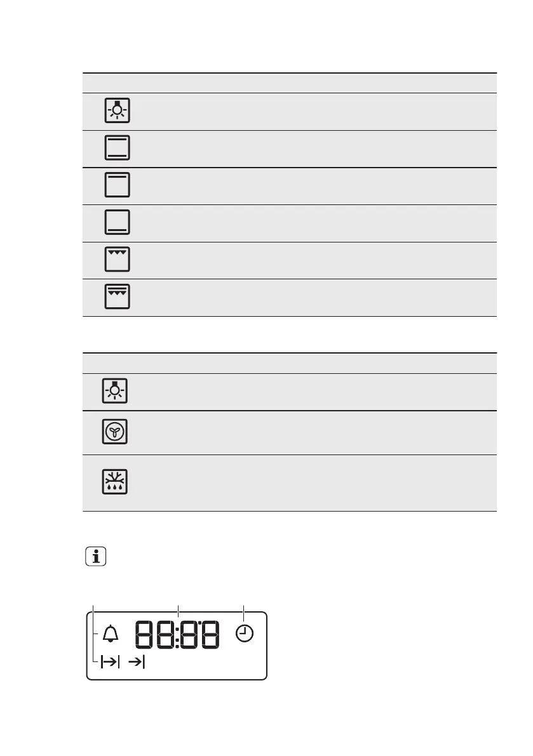Image resolution: width=533 pixels, height=756 pixels.
Task: Select the top and bottom heat icon
Action: (x=116, y=148)
